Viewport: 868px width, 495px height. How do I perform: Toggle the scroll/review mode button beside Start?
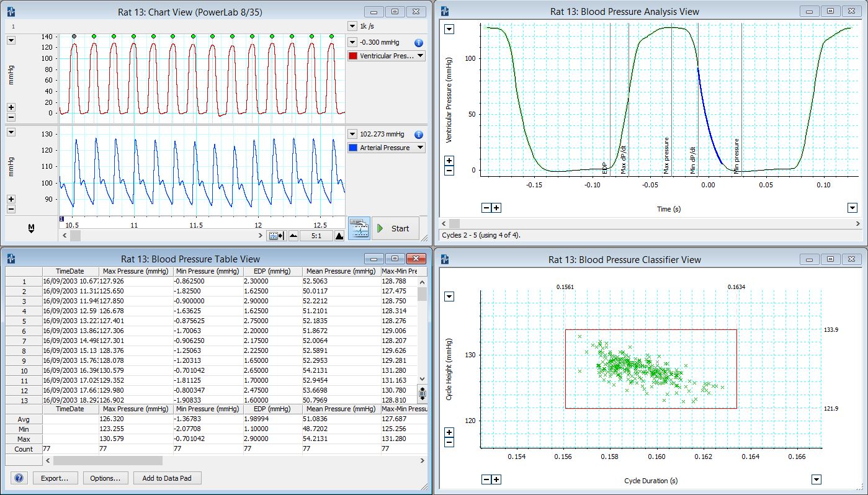coord(359,228)
